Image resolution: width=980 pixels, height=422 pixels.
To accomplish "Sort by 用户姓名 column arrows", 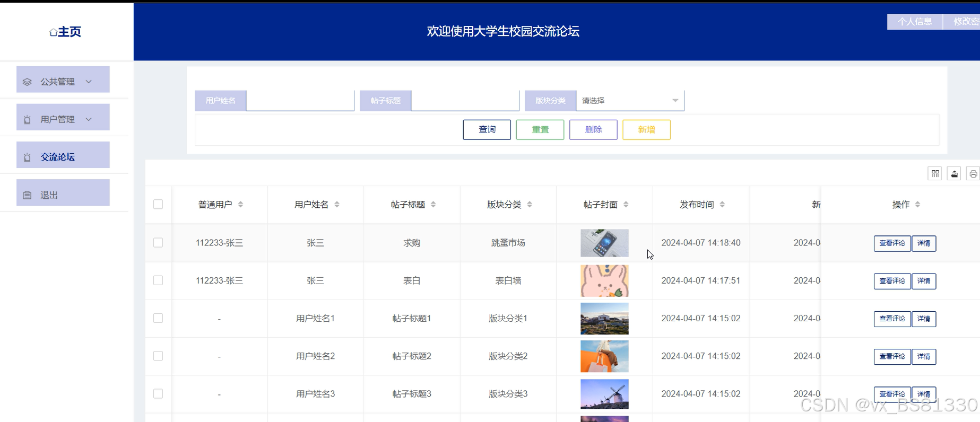I will (337, 205).
